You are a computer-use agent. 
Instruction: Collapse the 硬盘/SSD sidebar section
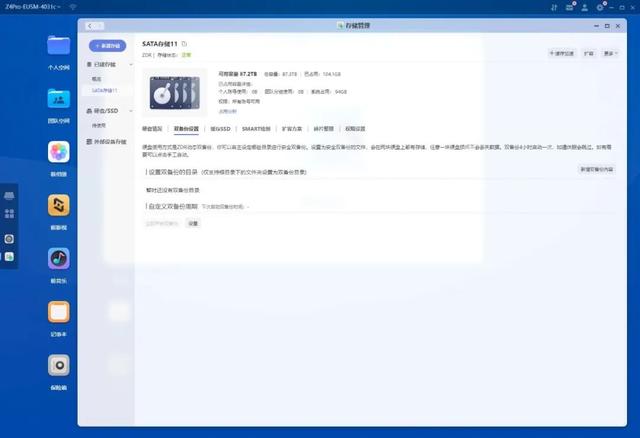[131, 111]
